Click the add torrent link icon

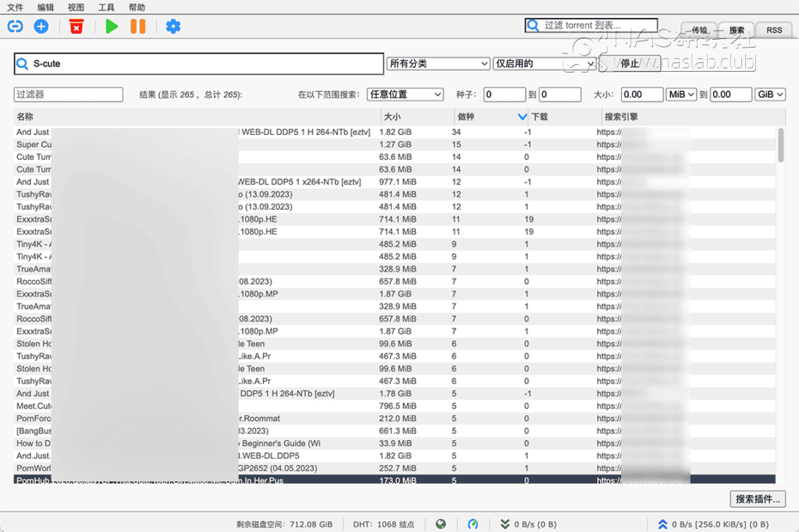pyautogui.click(x=15, y=26)
